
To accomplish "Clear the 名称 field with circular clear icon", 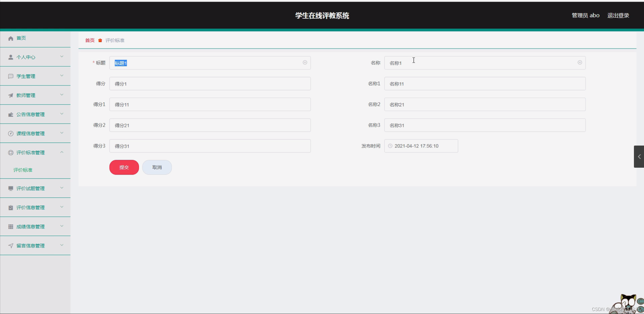I will tap(580, 62).
